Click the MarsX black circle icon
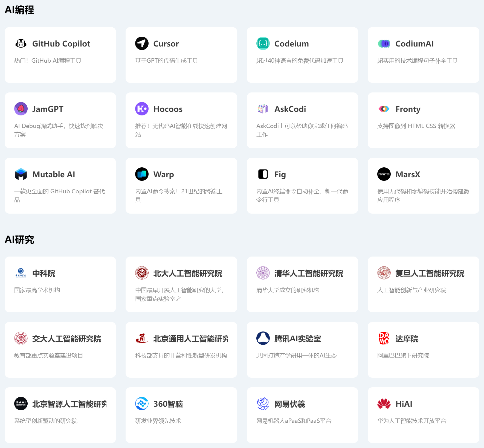Screen dimensions: 484x448 pyautogui.click(x=384, y=174)
